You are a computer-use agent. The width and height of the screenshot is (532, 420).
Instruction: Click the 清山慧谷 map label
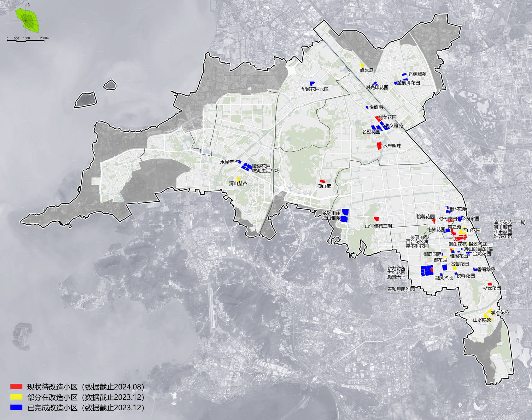click(238, 183)
